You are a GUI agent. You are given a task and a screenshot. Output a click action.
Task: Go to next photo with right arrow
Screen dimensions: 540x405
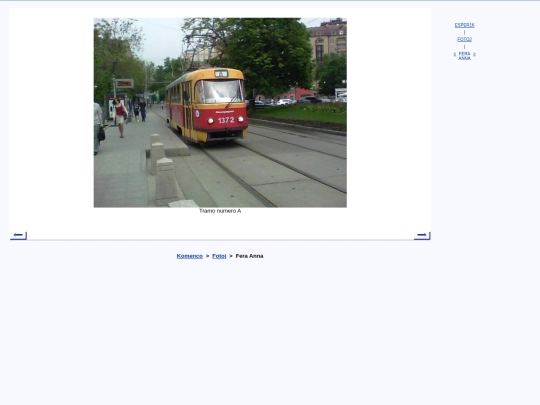click(422, 236)
